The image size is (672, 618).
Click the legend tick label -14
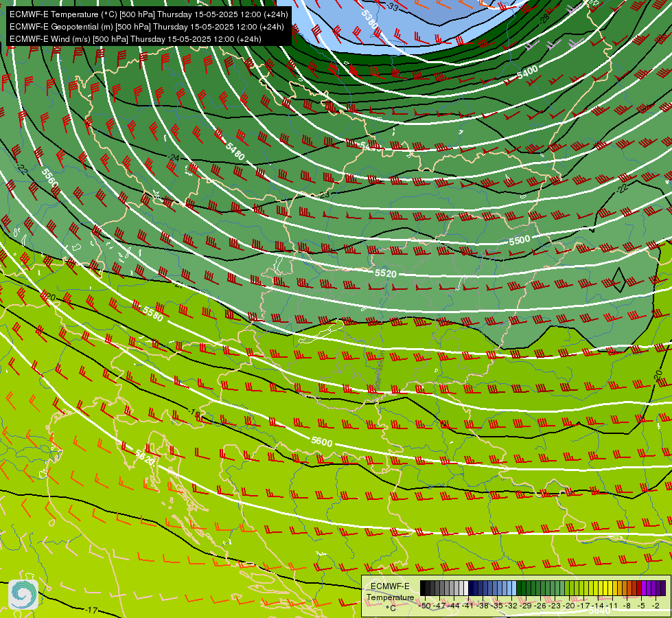[x=598, y=606]
